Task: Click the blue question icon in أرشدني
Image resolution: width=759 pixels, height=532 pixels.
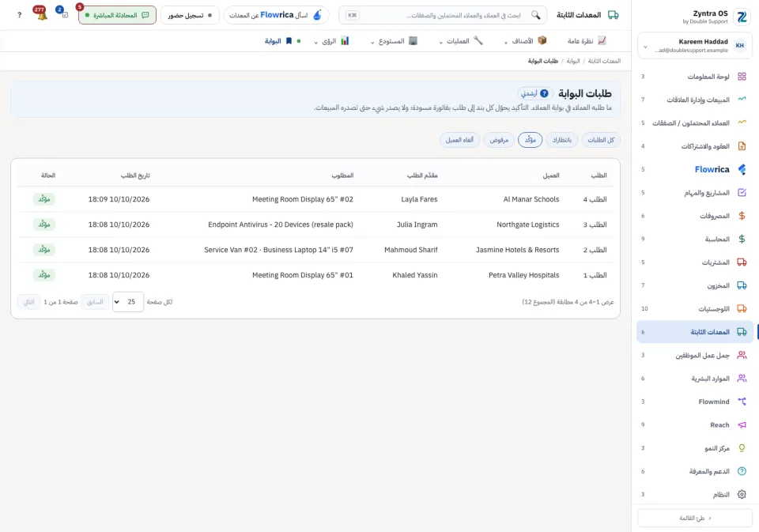Action: (x=544, y=93)
